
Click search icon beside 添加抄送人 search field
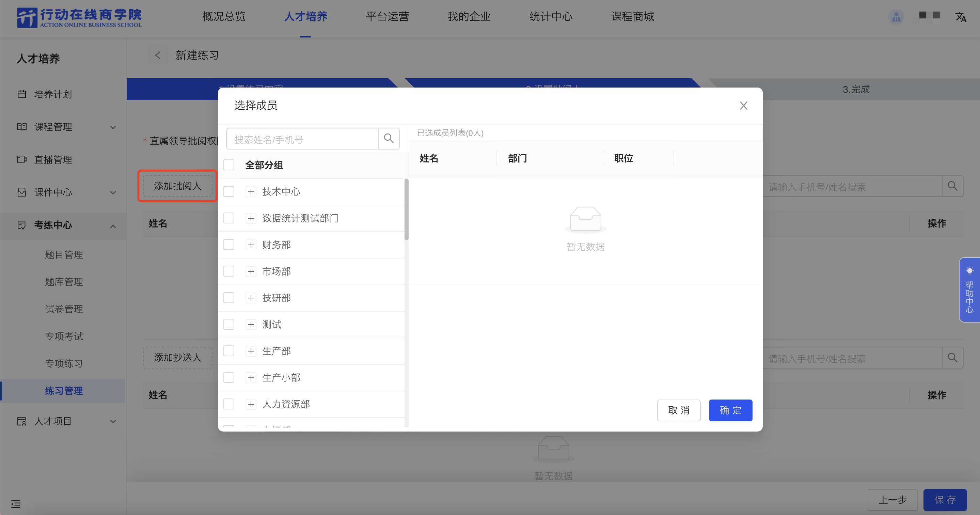click(x=953, y=357)
